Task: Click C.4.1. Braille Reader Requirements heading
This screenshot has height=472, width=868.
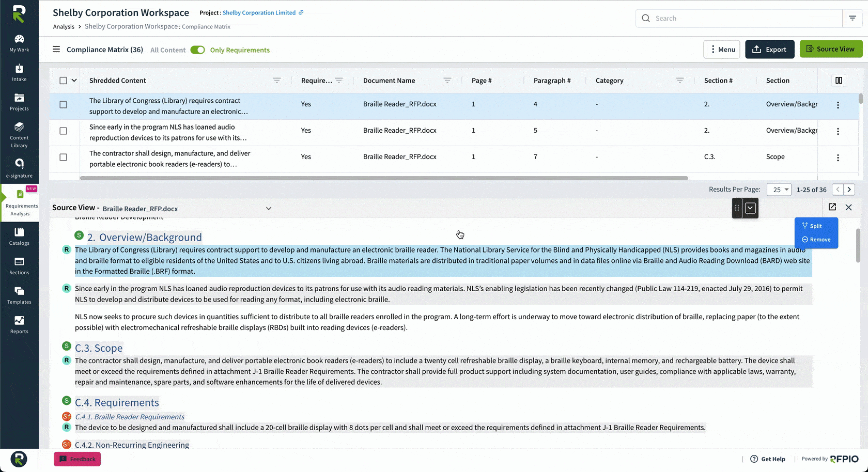Action: coord(130,417)
